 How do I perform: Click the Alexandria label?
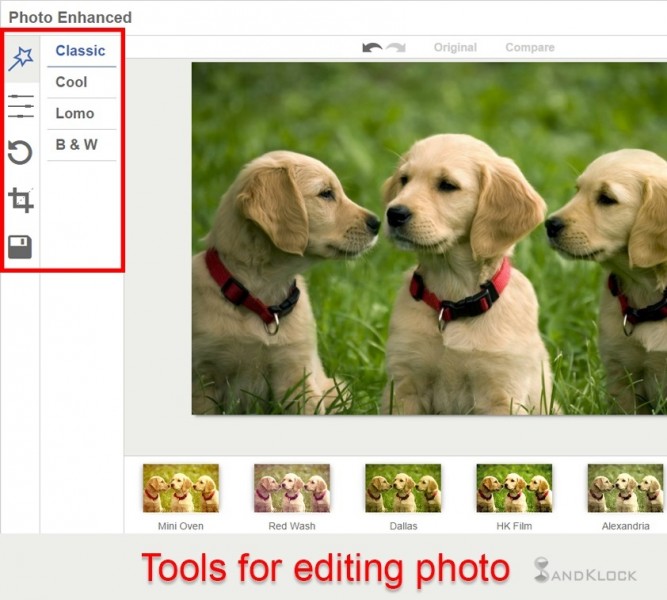coord(625,526)
